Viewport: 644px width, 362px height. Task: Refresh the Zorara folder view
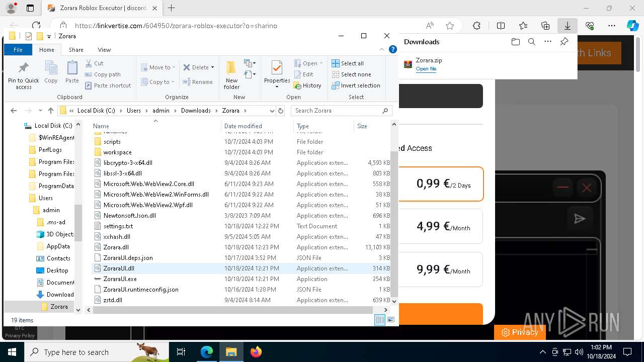(x=281, y=111)
